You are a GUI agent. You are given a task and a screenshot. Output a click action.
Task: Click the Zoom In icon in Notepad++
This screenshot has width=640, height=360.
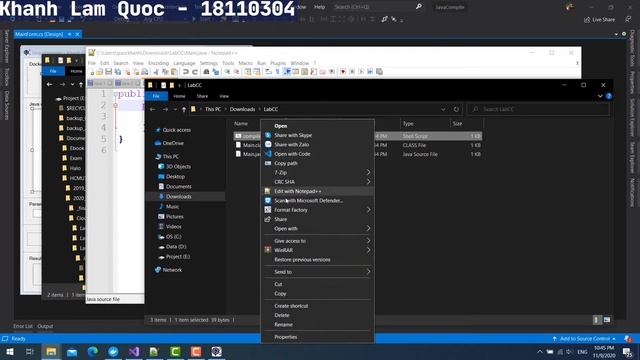pos(227,72)
